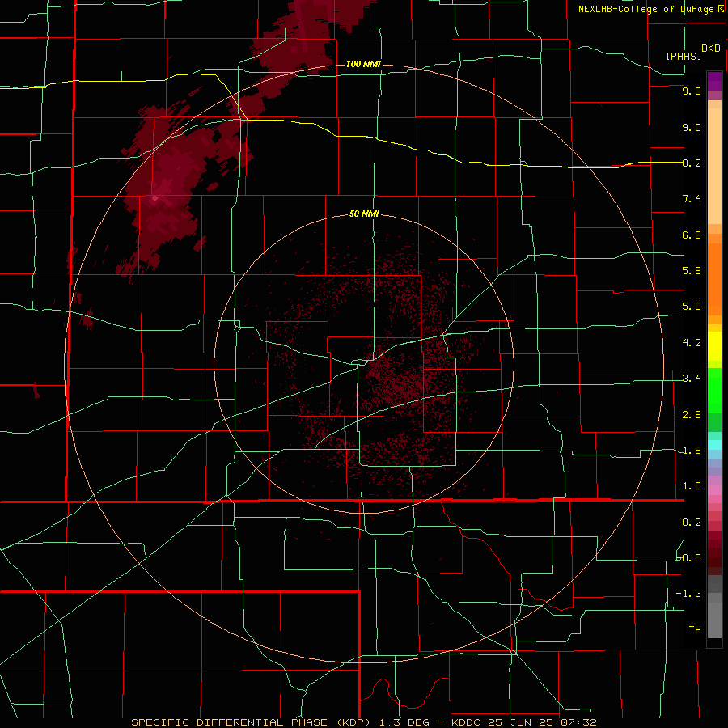728x728 pixels.
Task: Click the 3.4 value on the color scale
Action: click(x=692, y=379)
